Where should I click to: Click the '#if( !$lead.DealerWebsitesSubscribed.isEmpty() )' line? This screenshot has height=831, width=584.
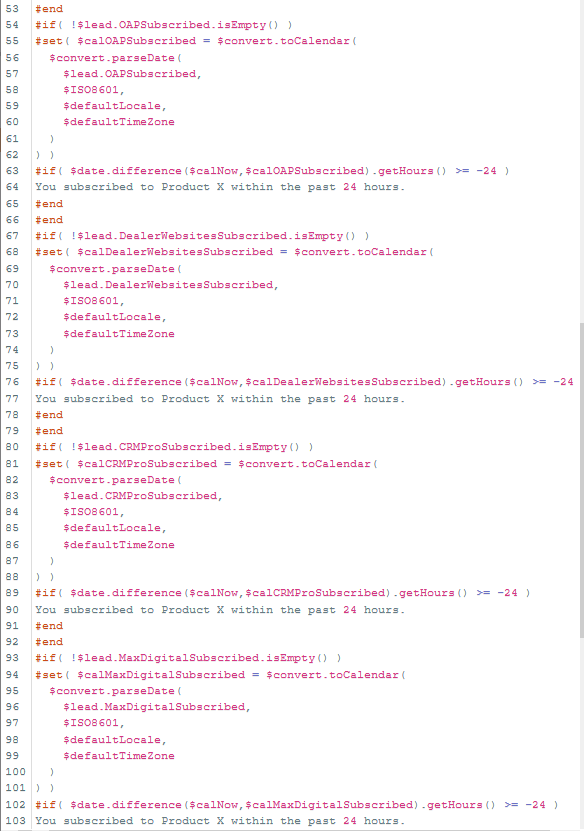[x=202, y=236]
